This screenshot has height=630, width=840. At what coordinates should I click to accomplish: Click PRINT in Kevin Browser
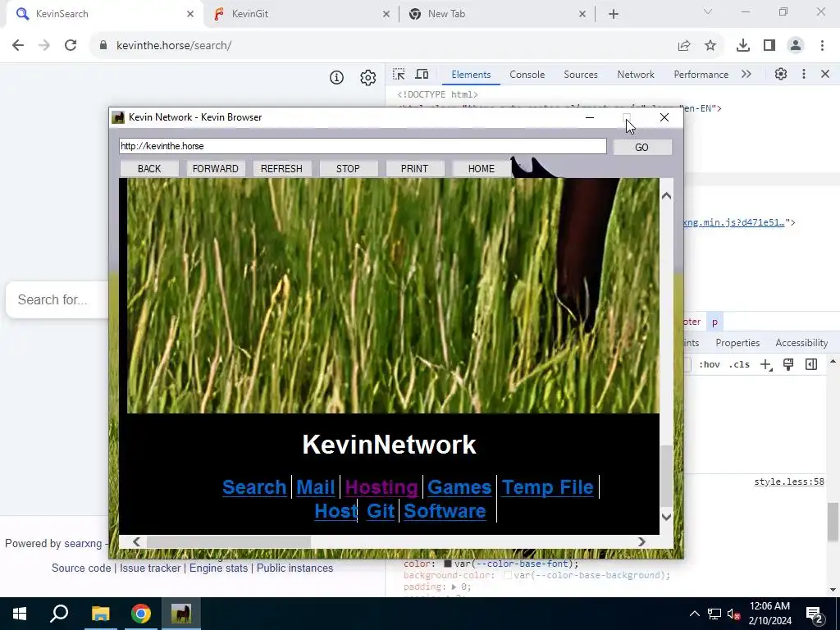(414, 169)
